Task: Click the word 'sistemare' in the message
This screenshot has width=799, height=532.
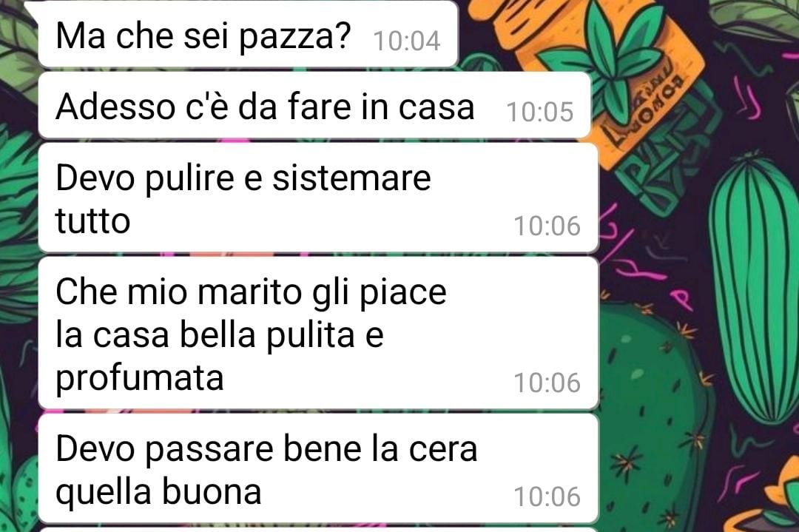Action: 351,178
